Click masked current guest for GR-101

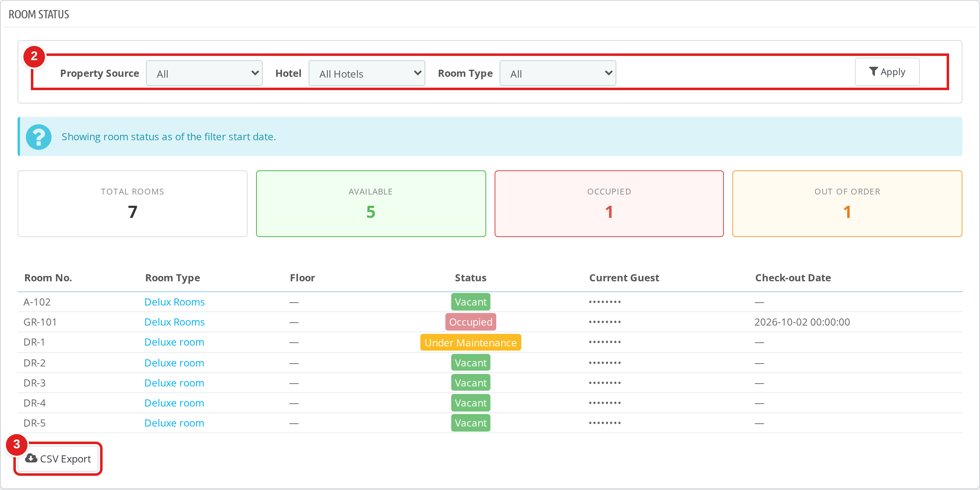[x=605, y=322]
